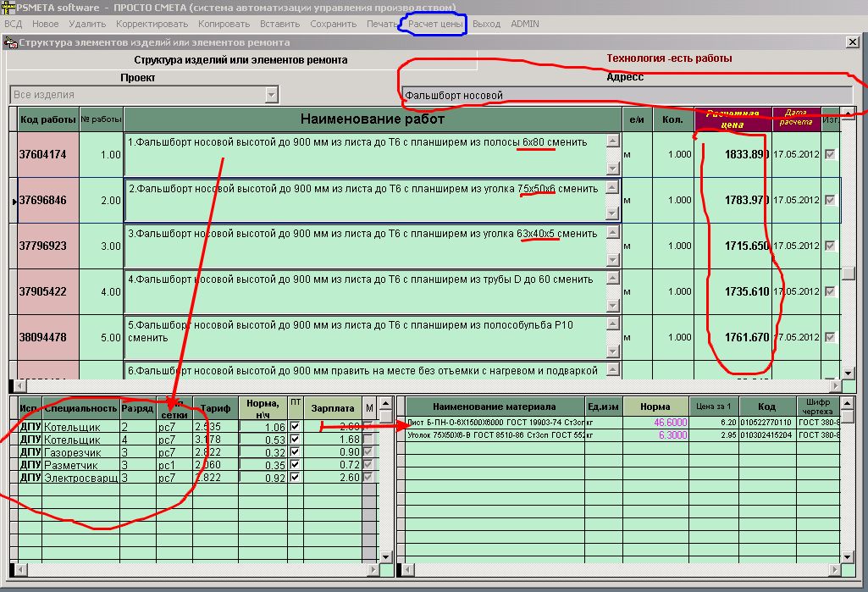
Task: Toggle the ПТ checkbox for Газорезчик
Action: coord(295,452)
